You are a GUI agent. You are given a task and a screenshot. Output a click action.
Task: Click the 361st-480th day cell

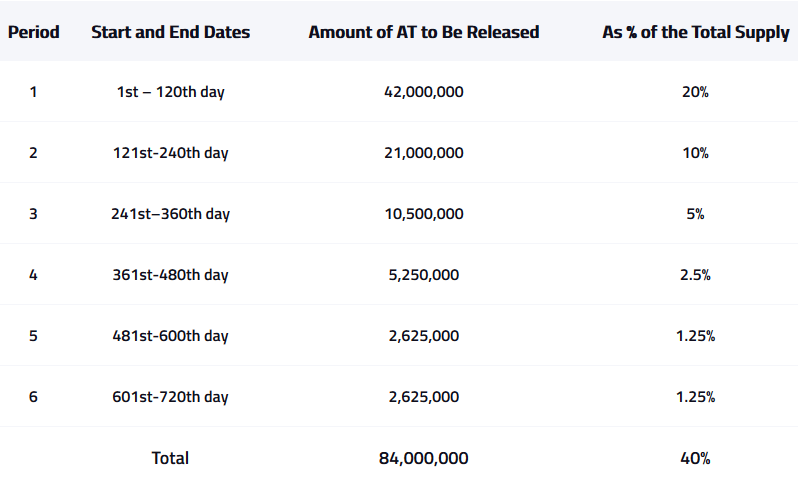170,275
